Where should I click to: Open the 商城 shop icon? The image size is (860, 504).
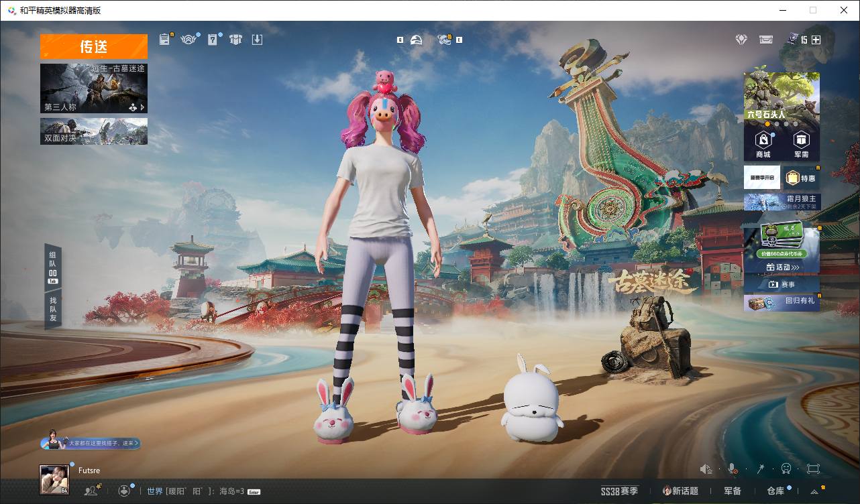pyautogui.click(x=763, y=144)
